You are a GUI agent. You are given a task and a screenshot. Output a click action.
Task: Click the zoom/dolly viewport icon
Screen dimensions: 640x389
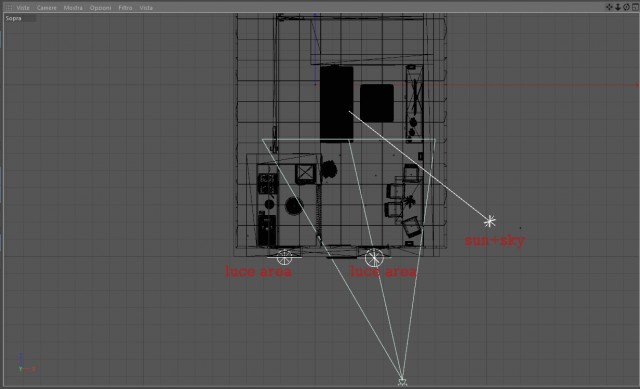click(618, 7)
